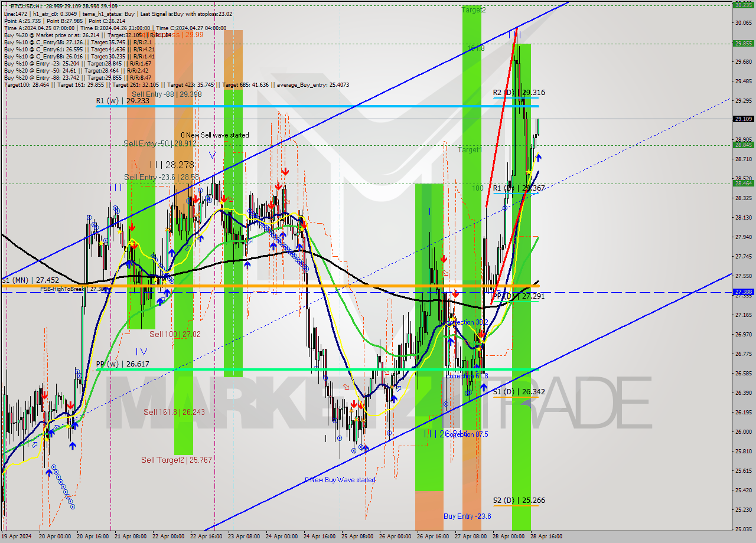Click the '0 New Buy Wave started' annotation
756x543 pixels.
(x=340, y=480)
